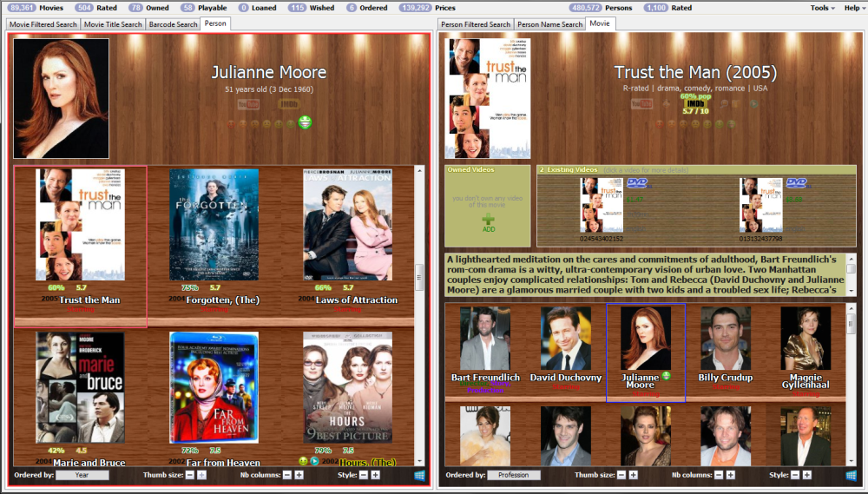Click the 139,292 Prices counter
Image resolution: width=868 pixels, height=494 pixels.
point(427,8)
